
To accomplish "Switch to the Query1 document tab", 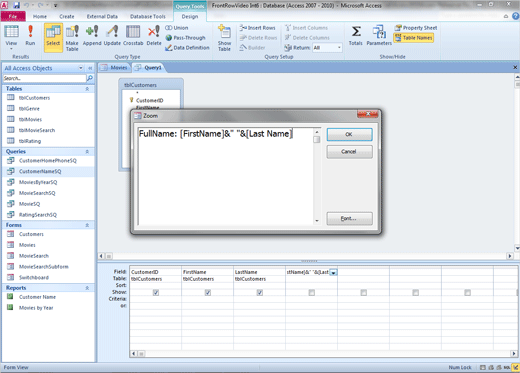I will (148, 68).
